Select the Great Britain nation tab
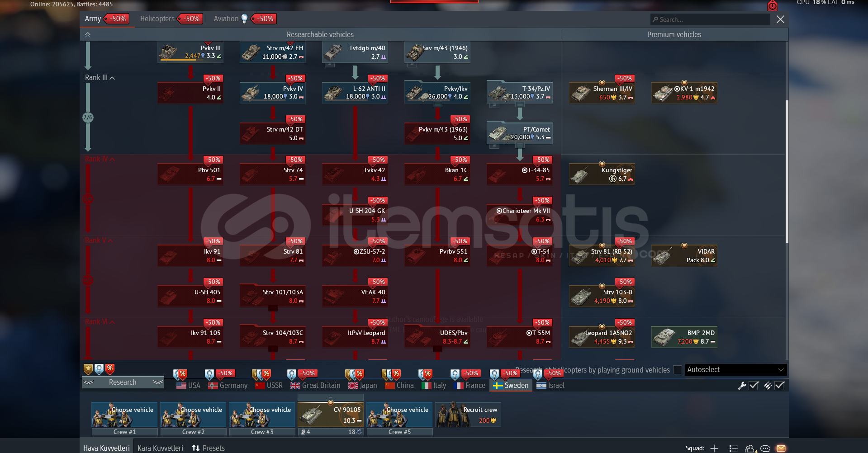Viewport: 868px width, 453px height. pos(315,386)
